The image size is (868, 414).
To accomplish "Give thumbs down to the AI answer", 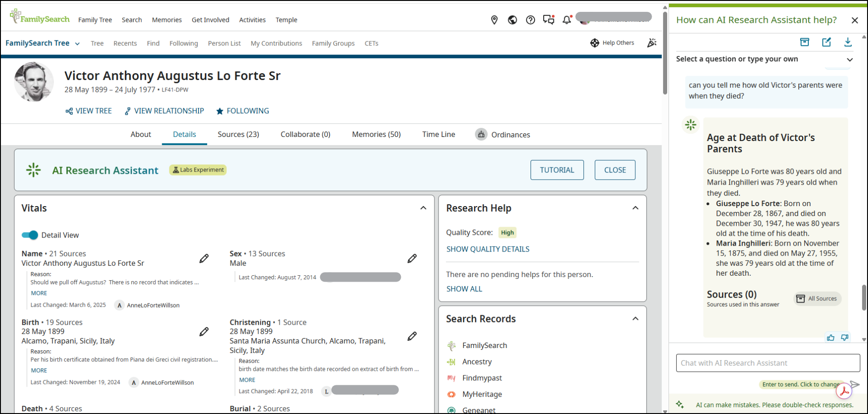I will (845, 338).
